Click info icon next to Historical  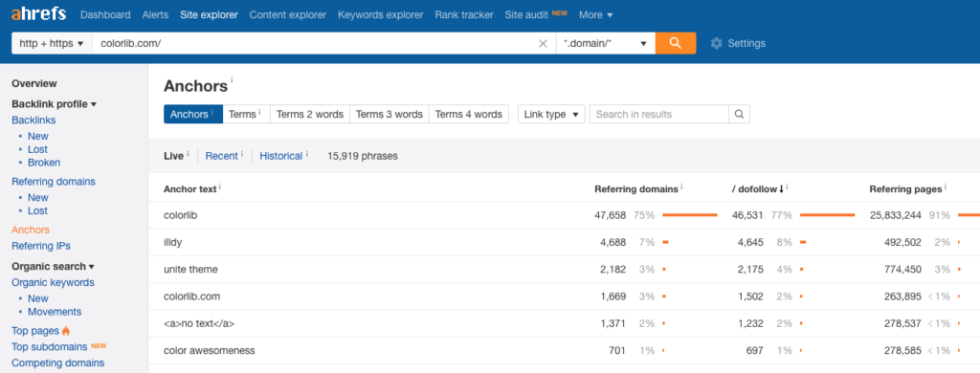307,154
